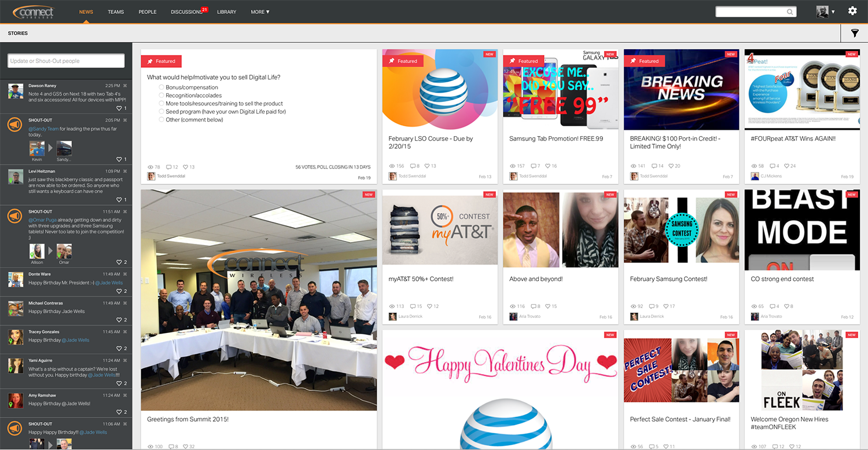Screen dimensions: 868x450
Task: Click the heart on the February Samsung Contest card
Action: (x=665, y=306)
